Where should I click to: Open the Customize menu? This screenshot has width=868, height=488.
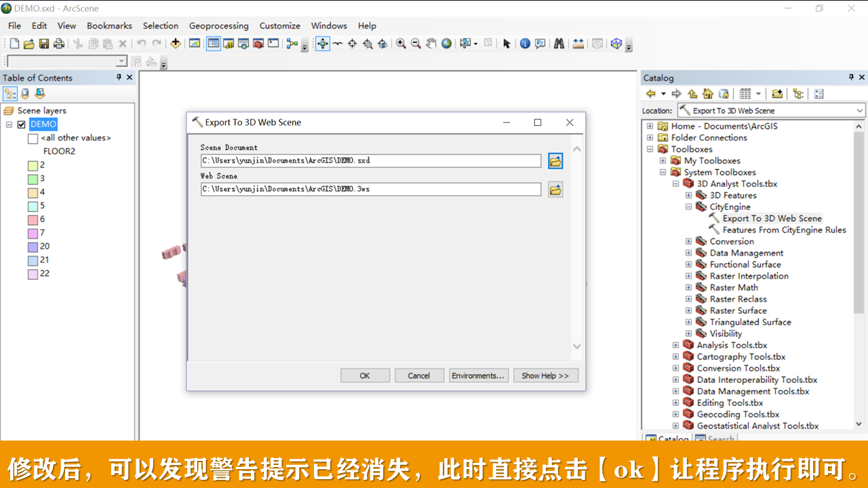coord(279,26)
